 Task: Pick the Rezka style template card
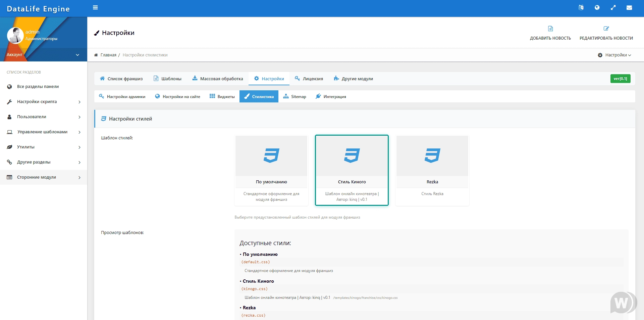tap(432, 170)
